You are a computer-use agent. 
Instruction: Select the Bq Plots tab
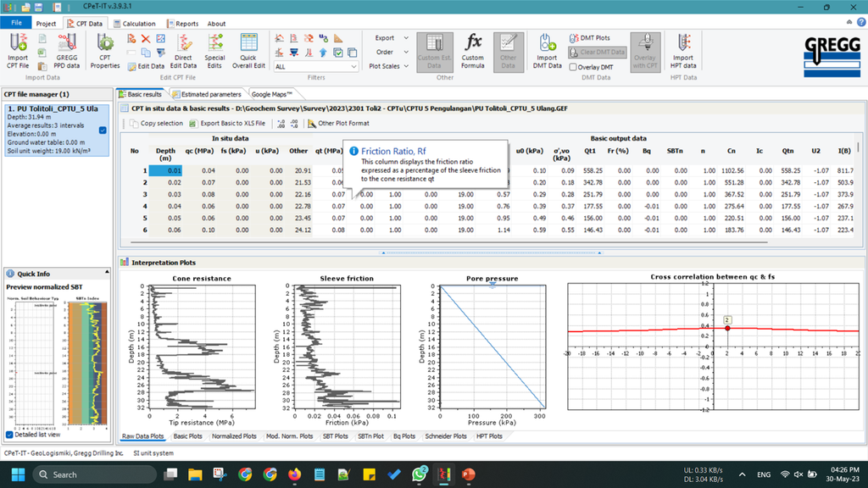pyautogui.click(x=404, y=436)
